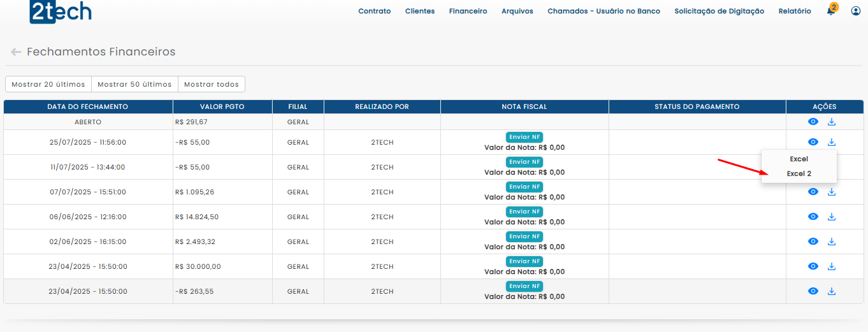The width and height of the screenshot is (868, 332).
Task: Expand download options for 07/07/2025 row
Action: 832,192
